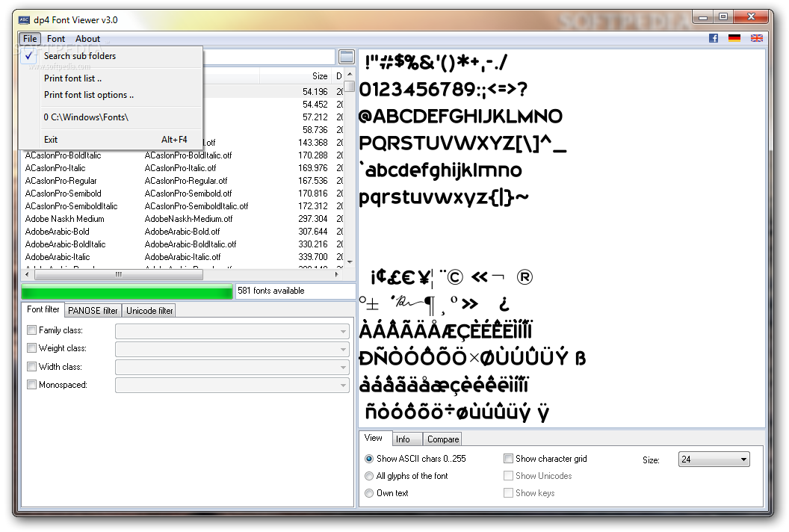
Task: Toggle the Search sub folders checkmark
Action: click(28, 56)
